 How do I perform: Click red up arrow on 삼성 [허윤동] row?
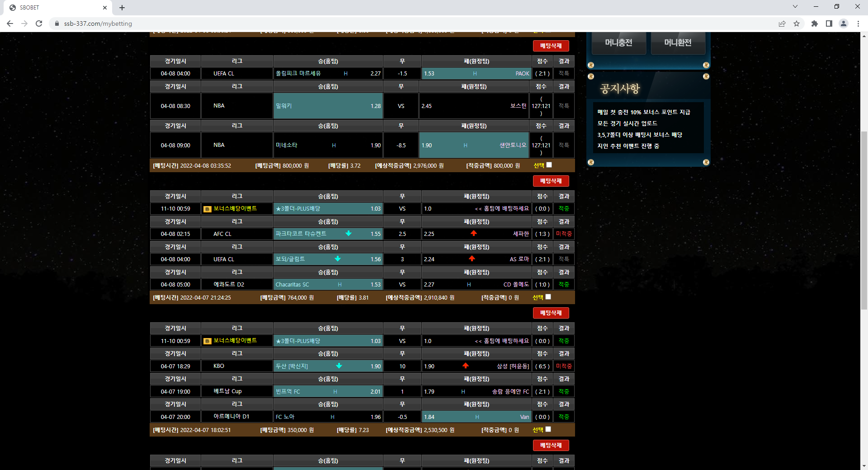pos(466,366)
